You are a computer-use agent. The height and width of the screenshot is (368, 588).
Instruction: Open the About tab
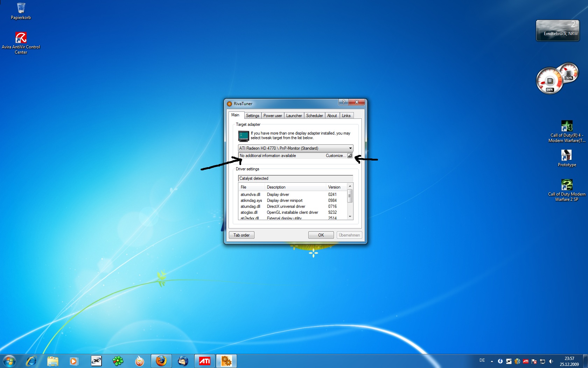pos(332,116)
